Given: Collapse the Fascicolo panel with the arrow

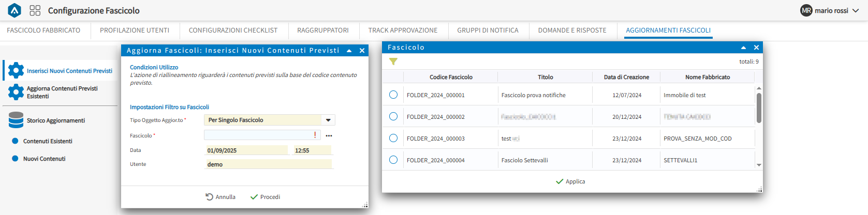Looking at the screenshot, I should [743, 48].
